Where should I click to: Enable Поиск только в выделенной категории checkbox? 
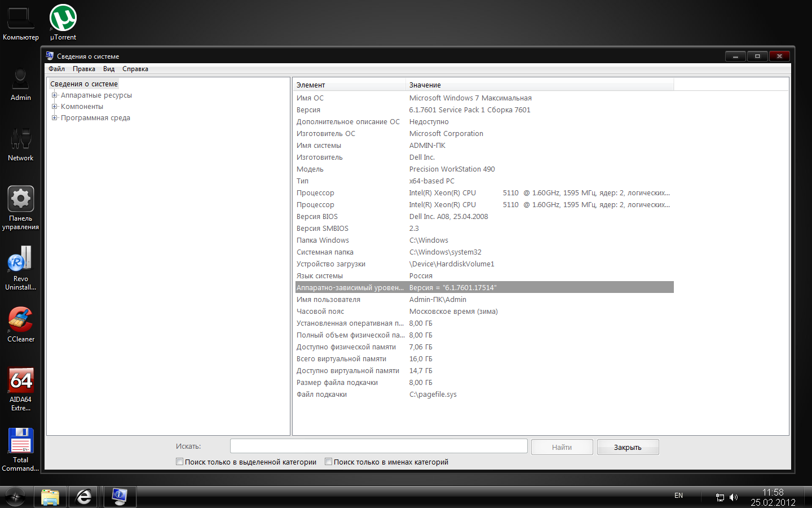pyautogui.click(x=180, y=462)
